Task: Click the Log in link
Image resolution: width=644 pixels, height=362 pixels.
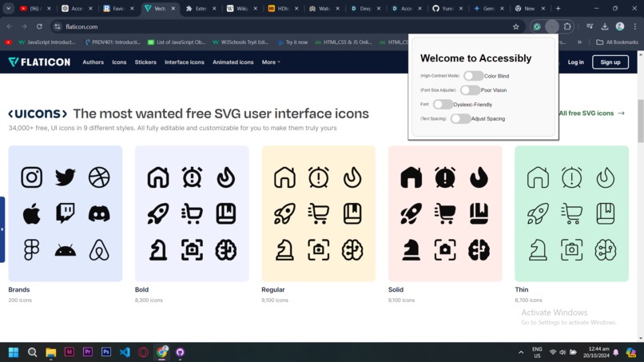Action: point(575,62)
